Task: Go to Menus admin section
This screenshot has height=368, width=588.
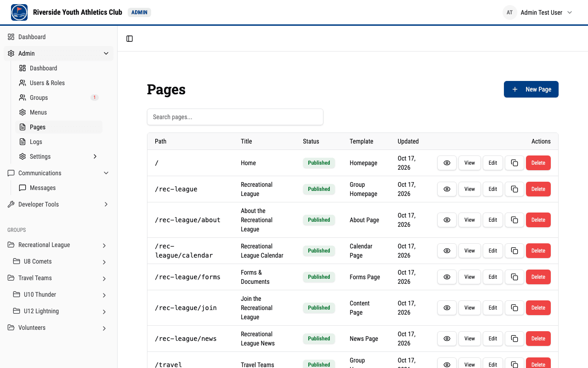Action: click(59, 112)
